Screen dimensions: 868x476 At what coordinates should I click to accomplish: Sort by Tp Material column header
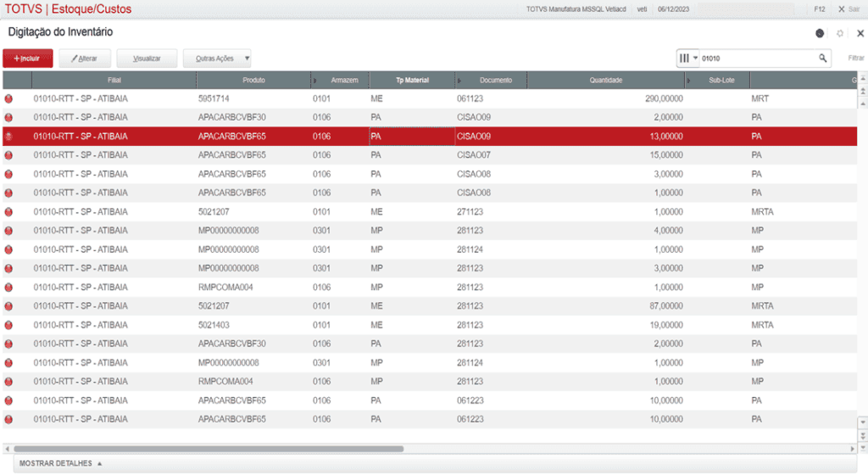pyautogui.click(x=412, y=80)
